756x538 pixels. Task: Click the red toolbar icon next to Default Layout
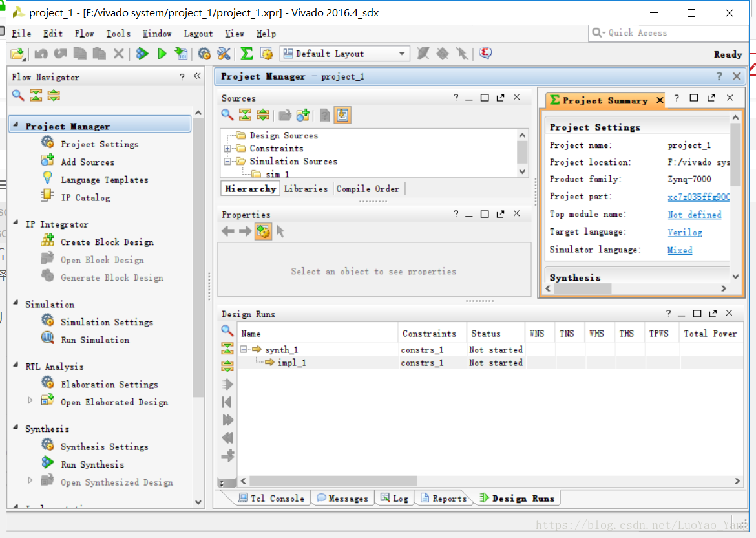click(x=485, y=53)
